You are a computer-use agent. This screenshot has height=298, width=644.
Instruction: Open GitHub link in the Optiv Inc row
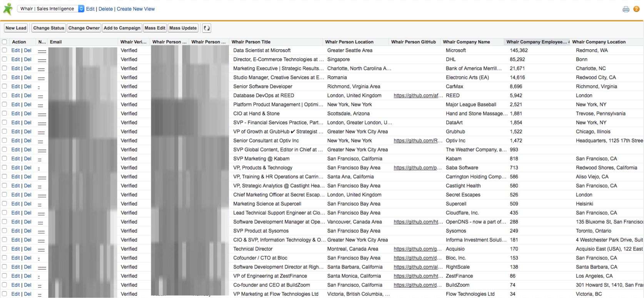click(418, 141)
